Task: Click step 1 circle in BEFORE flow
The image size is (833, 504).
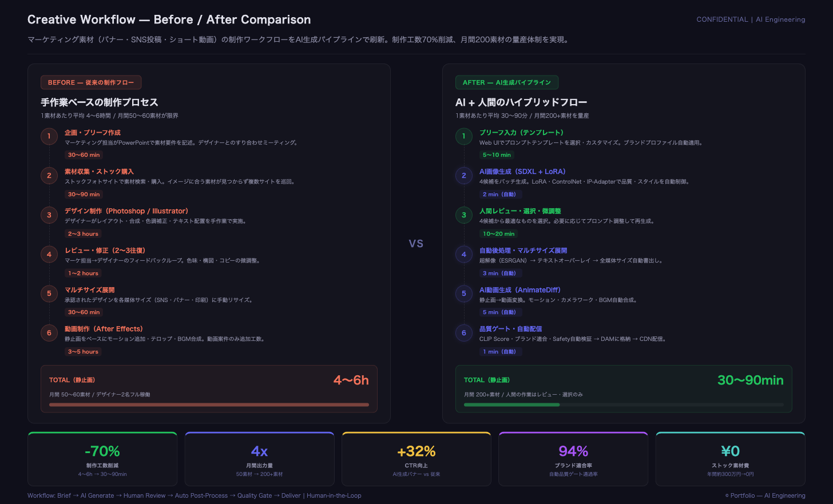Action: 49,136
